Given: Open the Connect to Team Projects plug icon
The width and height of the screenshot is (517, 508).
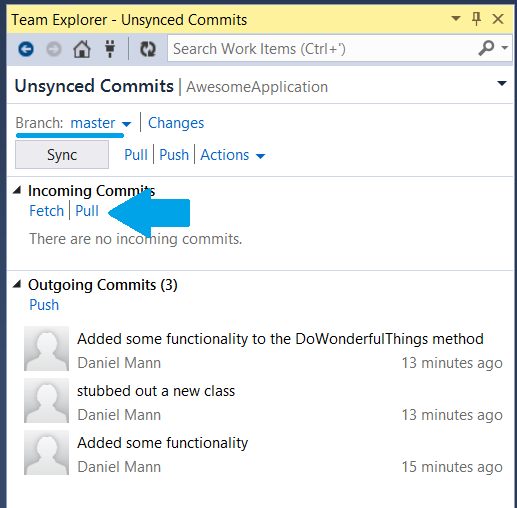Looking at the screenshot, I should tap(110, 49).
